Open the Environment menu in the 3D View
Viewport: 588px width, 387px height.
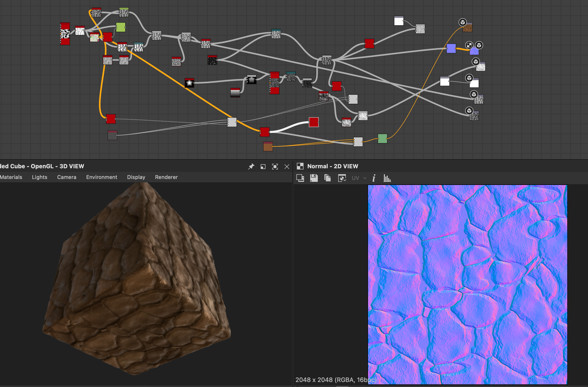(102, 177)
